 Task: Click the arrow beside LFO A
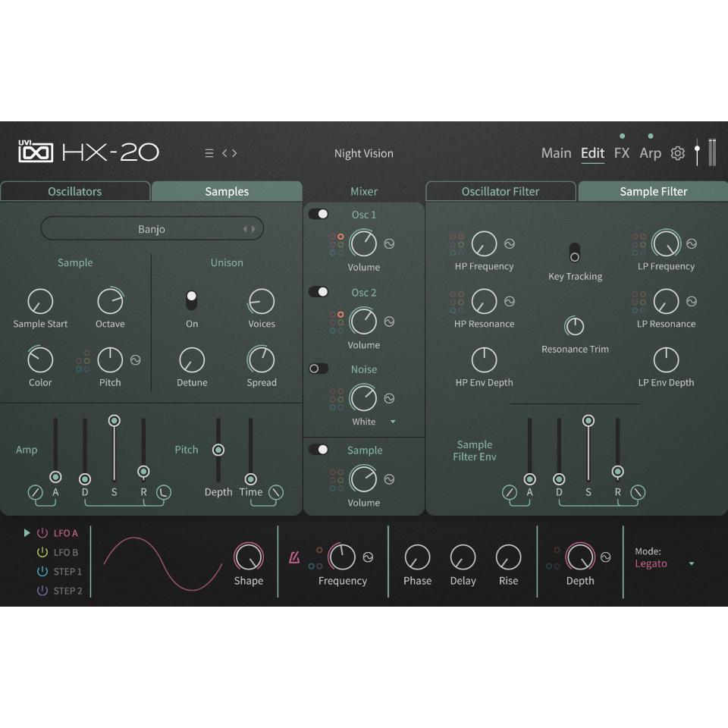pos(27,533)
